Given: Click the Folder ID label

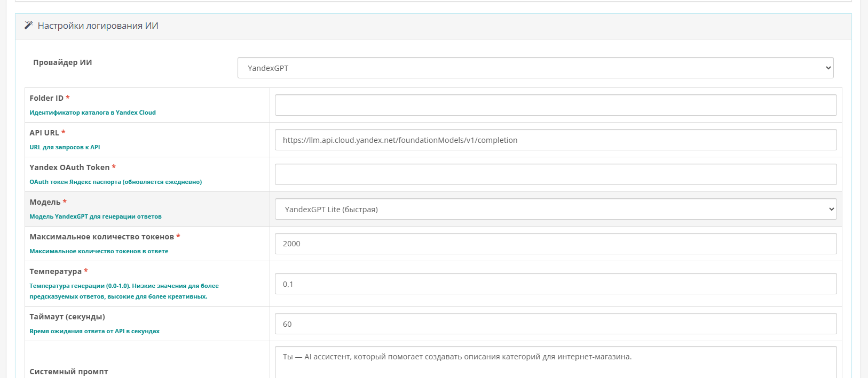Looking at the screenshot, I should (46, 98).
